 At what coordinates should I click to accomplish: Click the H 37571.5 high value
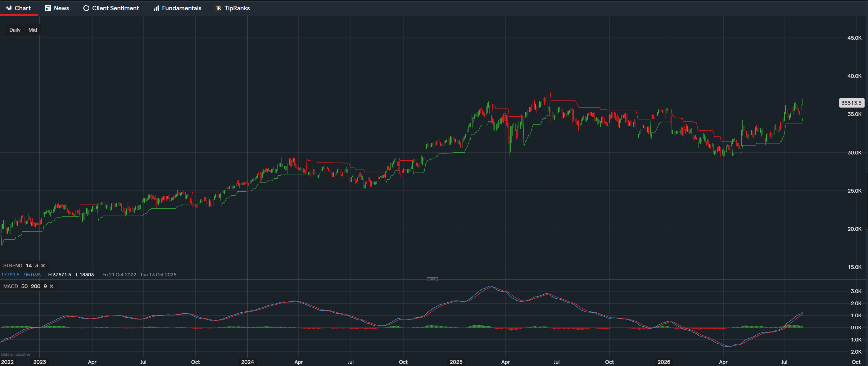pyautogui.click(x=60, y=275)
